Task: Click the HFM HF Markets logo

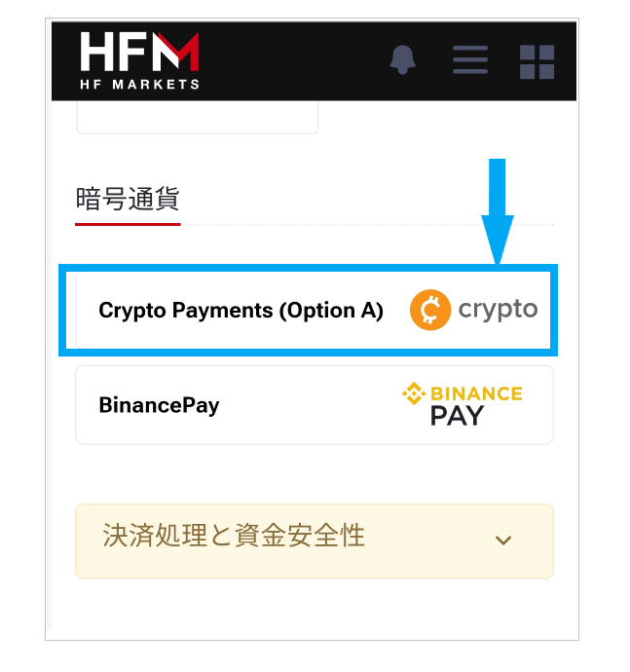Action: [139, 60]
